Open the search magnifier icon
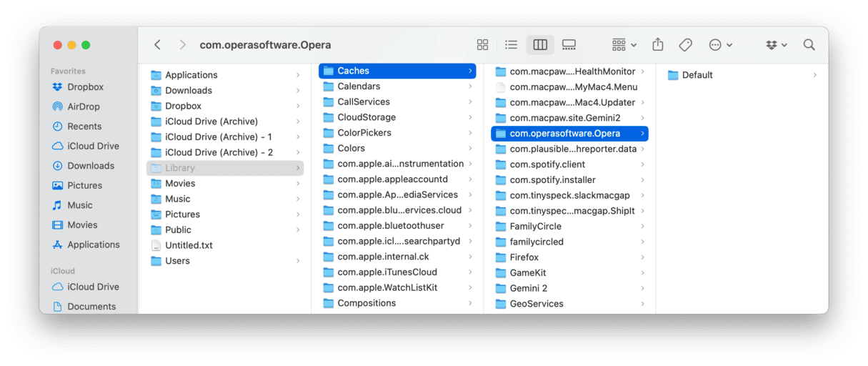This screenshot has height=366, width=868. [x=809, y=45]
